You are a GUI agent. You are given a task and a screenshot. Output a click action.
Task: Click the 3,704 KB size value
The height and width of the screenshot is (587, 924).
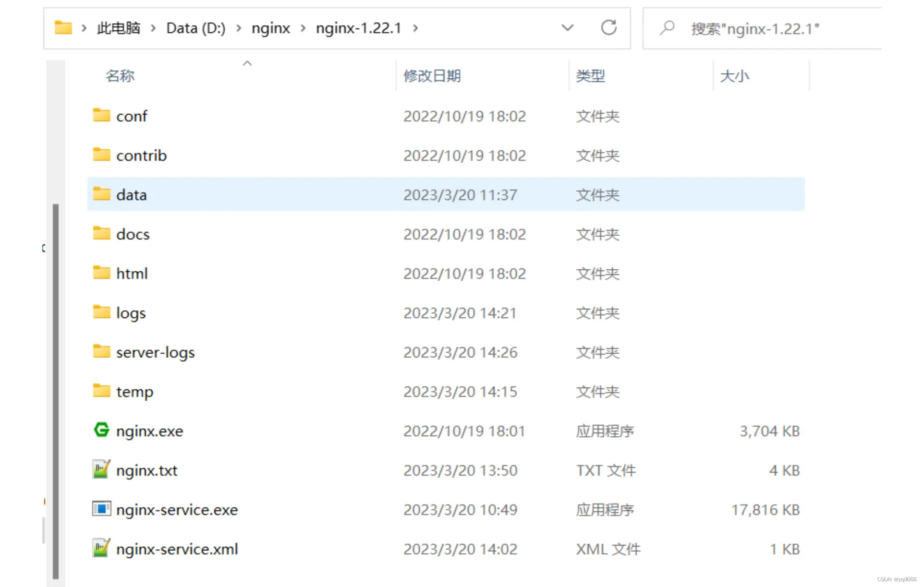tap(769, 431)
